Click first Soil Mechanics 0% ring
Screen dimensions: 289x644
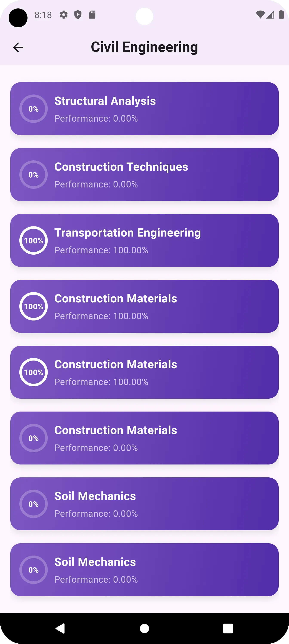tap(34, 504)
